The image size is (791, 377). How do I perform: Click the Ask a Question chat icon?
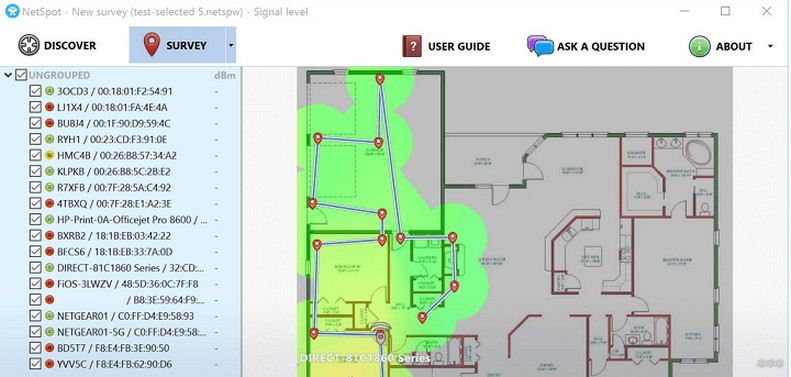[540, 45]
